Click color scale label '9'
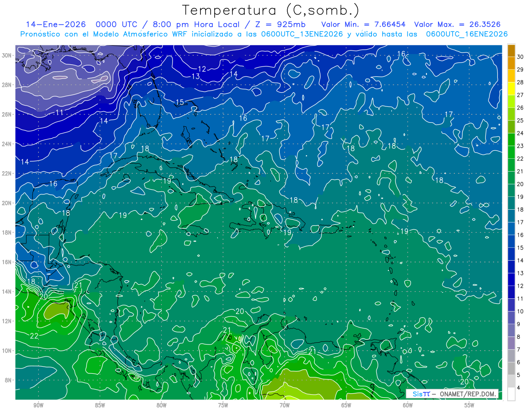The image size is (532, 411). [519, 324]
